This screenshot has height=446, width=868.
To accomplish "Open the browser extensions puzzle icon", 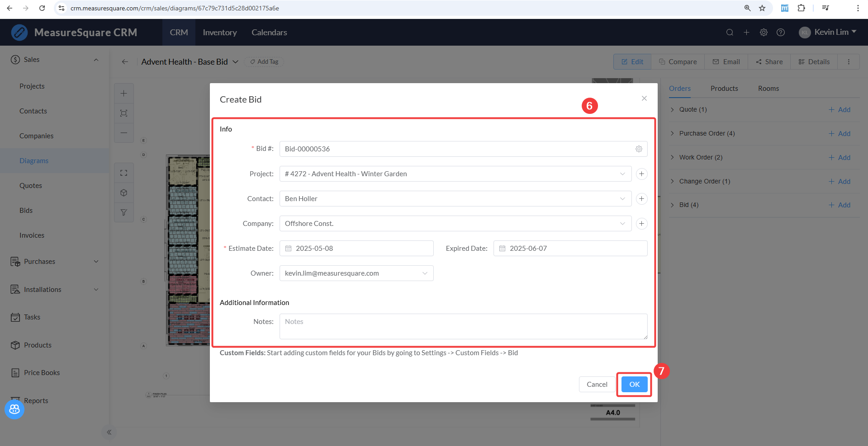I will coord(801,8).
